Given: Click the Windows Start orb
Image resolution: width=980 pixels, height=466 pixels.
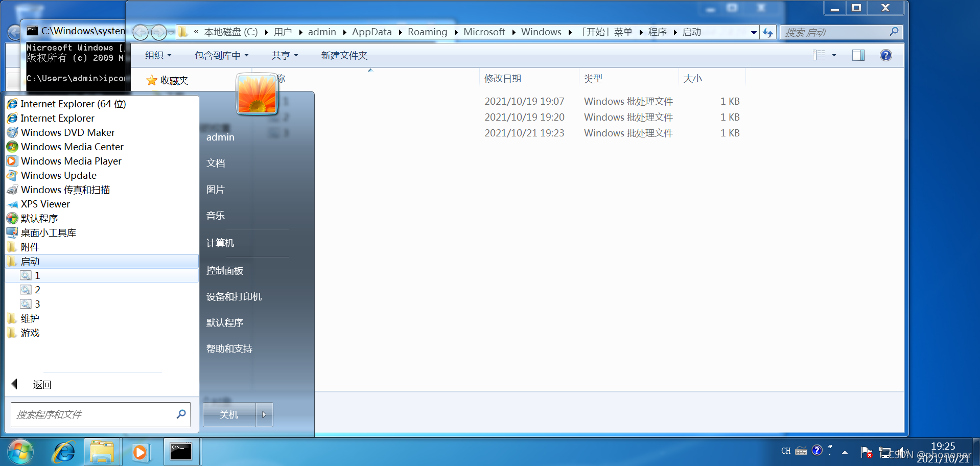Looking at the screenshot, I should tap(20, 452).
